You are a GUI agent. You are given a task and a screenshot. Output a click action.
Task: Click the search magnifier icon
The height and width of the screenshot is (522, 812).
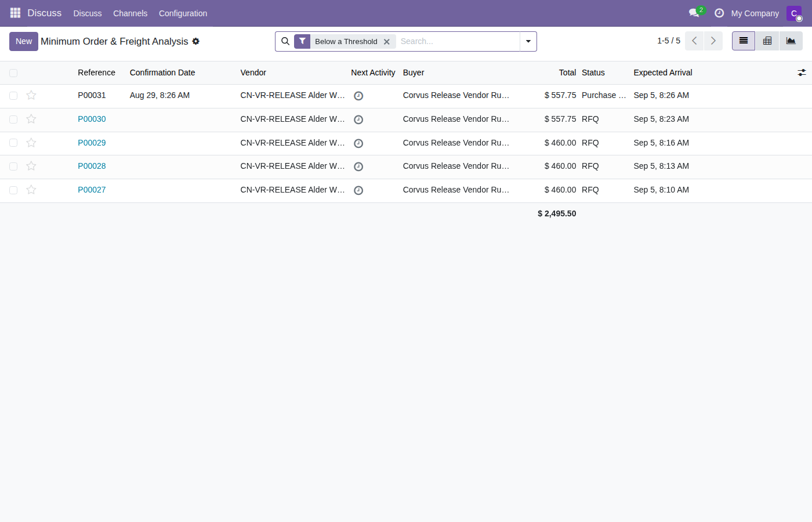[x=285, y=41]
